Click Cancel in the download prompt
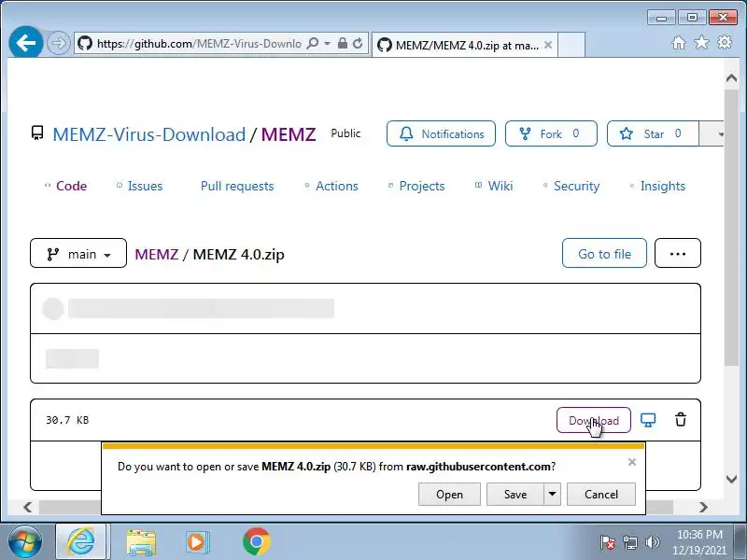 600,495
